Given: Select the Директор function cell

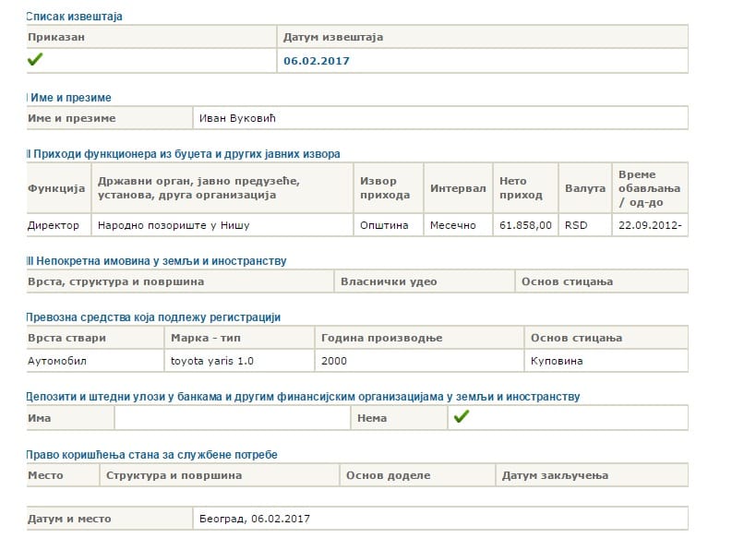Looking at the screenshot, I should 54,224.
